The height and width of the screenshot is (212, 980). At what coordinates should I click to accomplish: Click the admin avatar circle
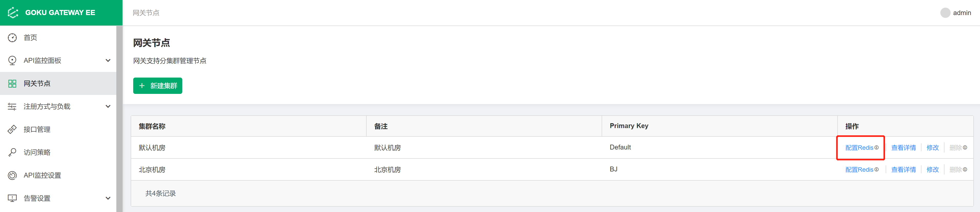(x=945, y=13)
